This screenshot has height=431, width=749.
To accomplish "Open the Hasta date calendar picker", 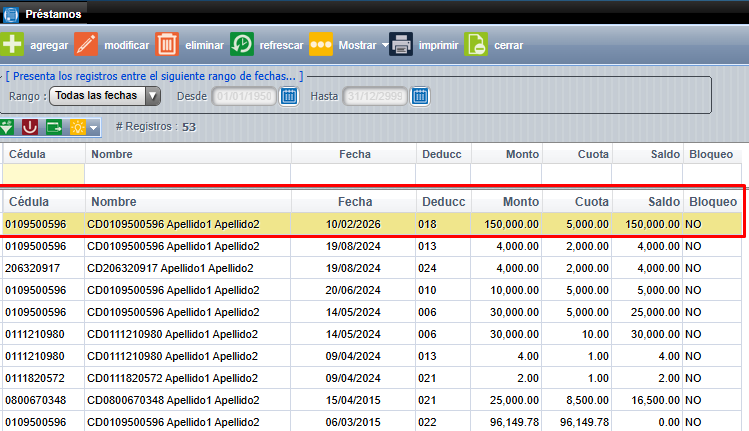I will (420, 96).
